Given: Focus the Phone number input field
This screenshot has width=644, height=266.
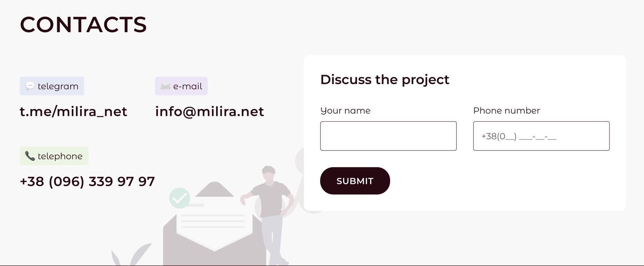Looking at the screenshot, I should (541, 136).
